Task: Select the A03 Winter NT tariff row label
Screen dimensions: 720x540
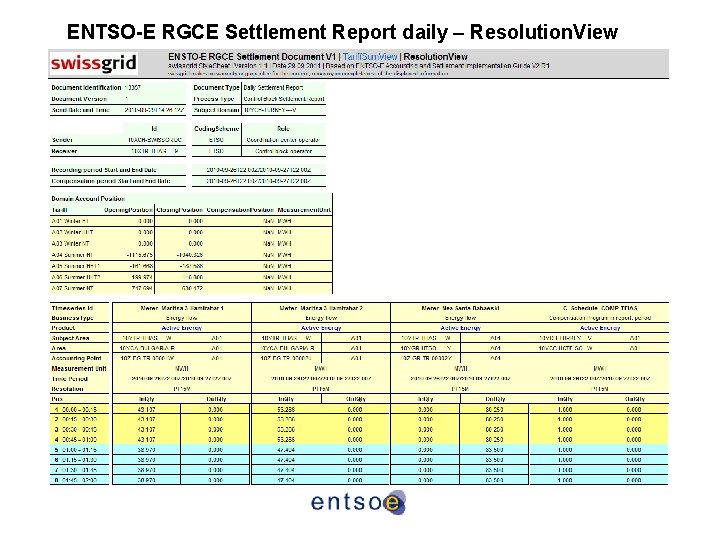Action: click(70, 243)
